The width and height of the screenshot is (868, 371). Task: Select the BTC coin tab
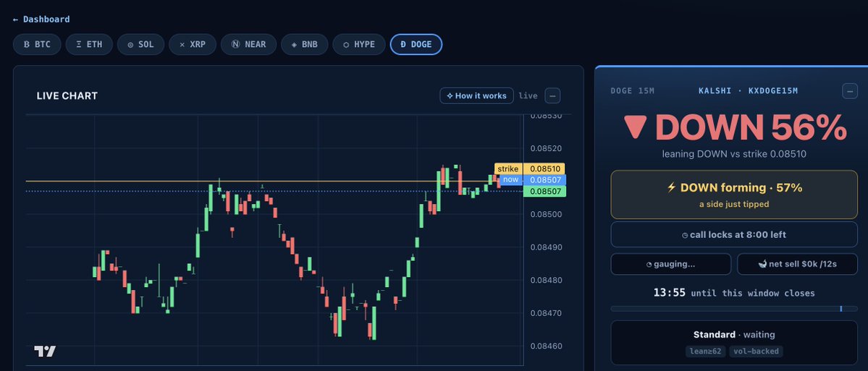(x=37, y=44)
